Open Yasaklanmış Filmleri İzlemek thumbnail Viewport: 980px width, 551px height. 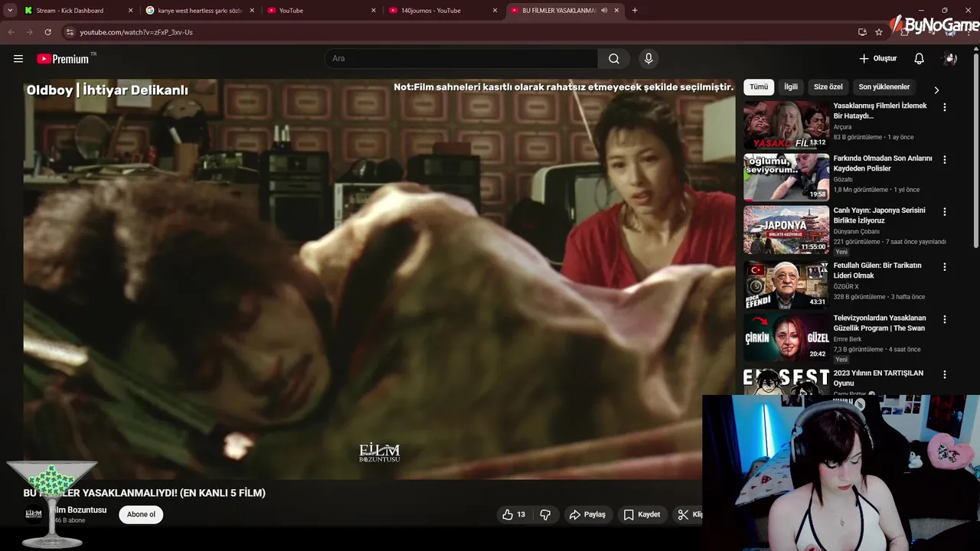click(x=786, y=126)
